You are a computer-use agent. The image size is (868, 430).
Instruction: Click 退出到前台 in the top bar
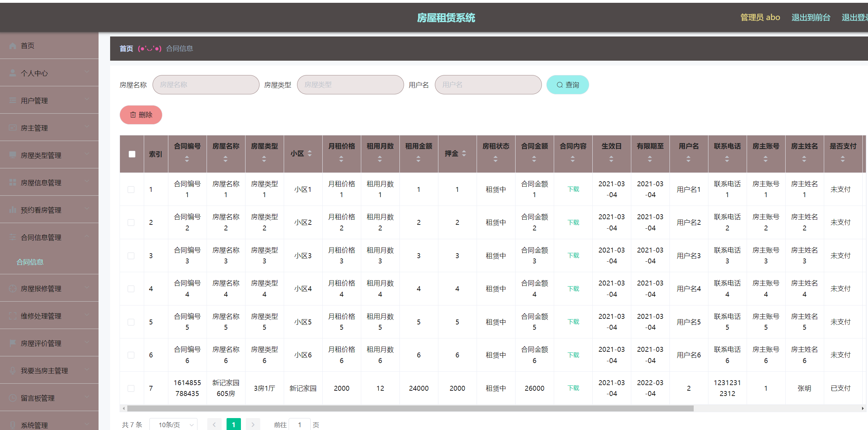point(811,17)
